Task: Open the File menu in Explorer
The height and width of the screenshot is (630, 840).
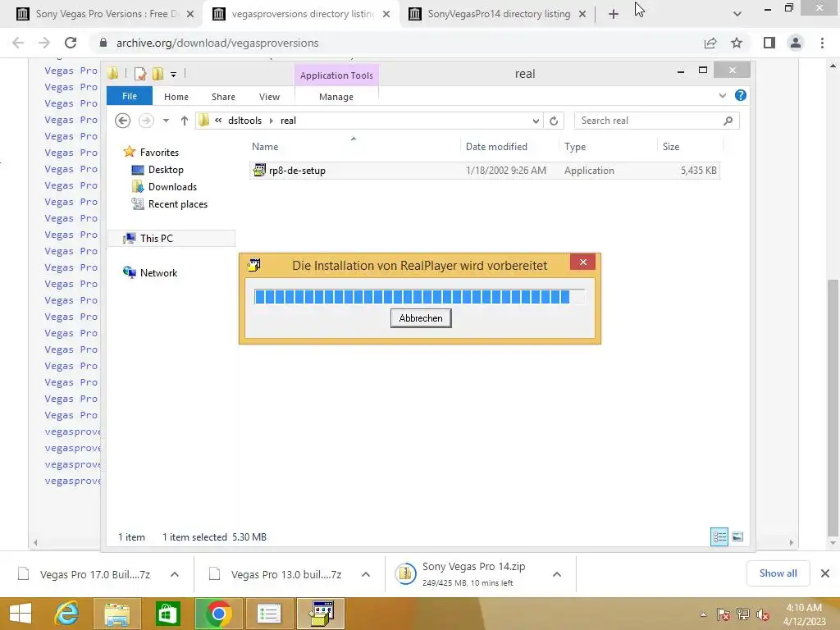Action: tap(129, 97)
